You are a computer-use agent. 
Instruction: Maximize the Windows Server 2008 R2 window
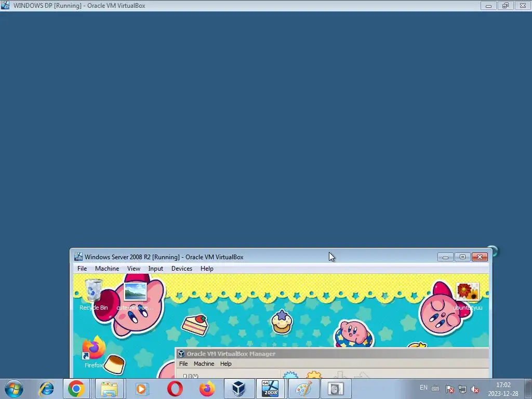(462, 257)
